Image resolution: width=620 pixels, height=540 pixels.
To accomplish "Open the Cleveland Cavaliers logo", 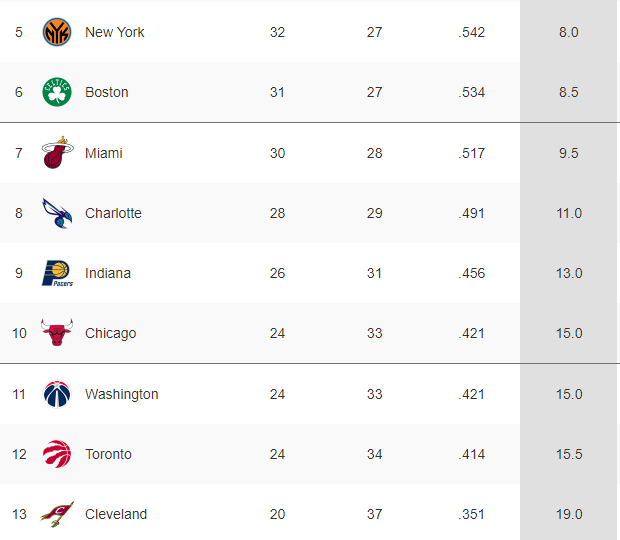I will coord(57,514).
